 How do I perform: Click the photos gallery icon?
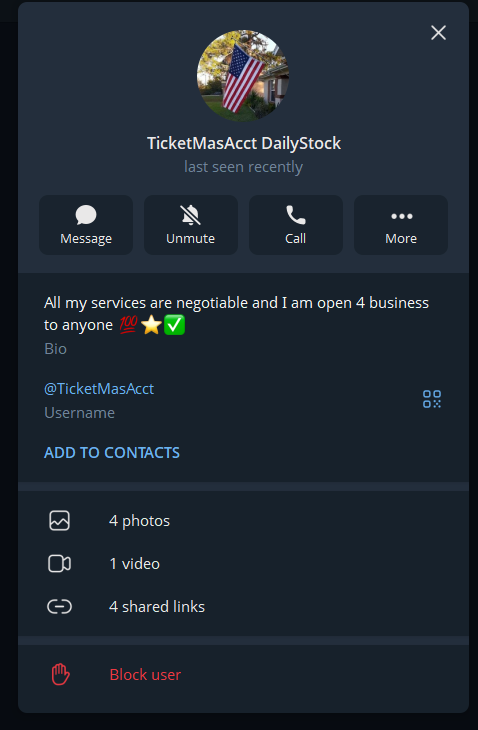(x=60, y=520)
